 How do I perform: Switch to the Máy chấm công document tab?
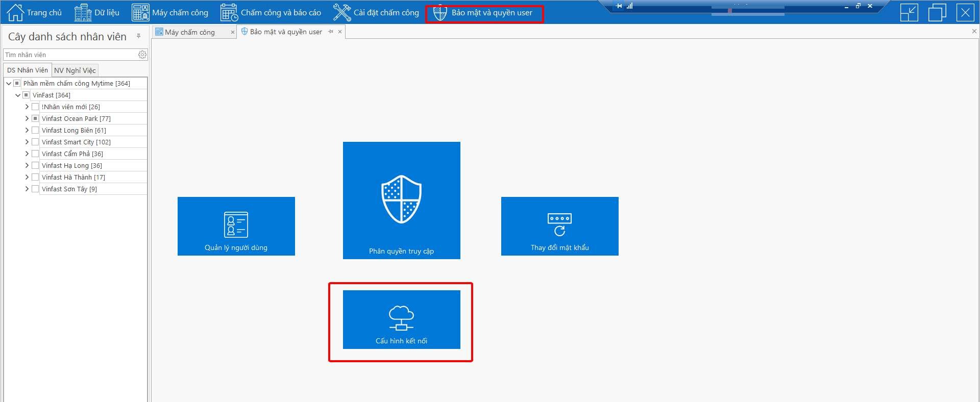190,32
